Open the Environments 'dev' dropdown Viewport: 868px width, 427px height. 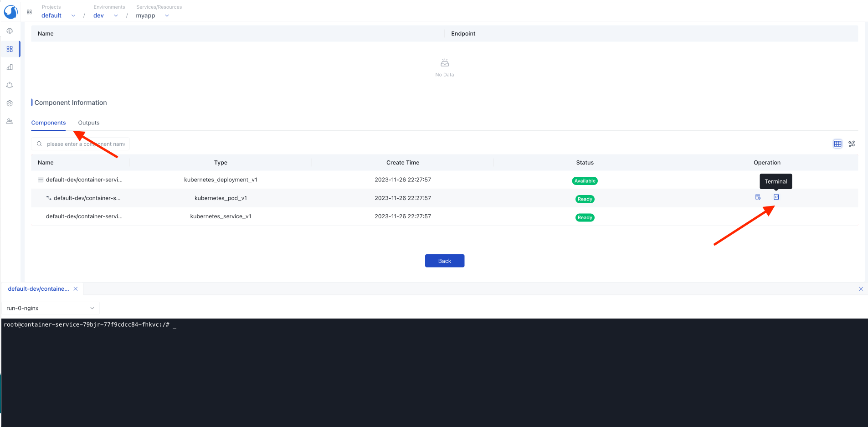click(105, 15)
